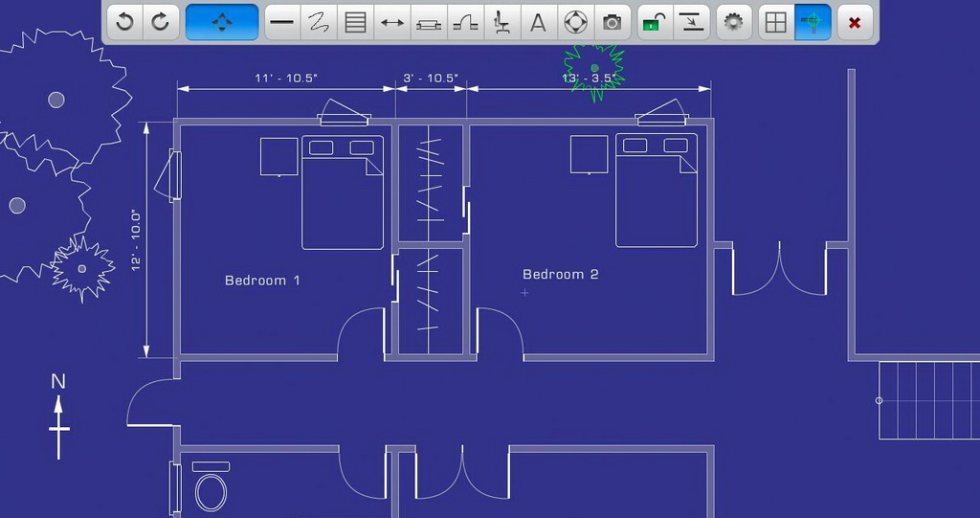
Task: Redo the previously undone action
Action: pos(161,23)
